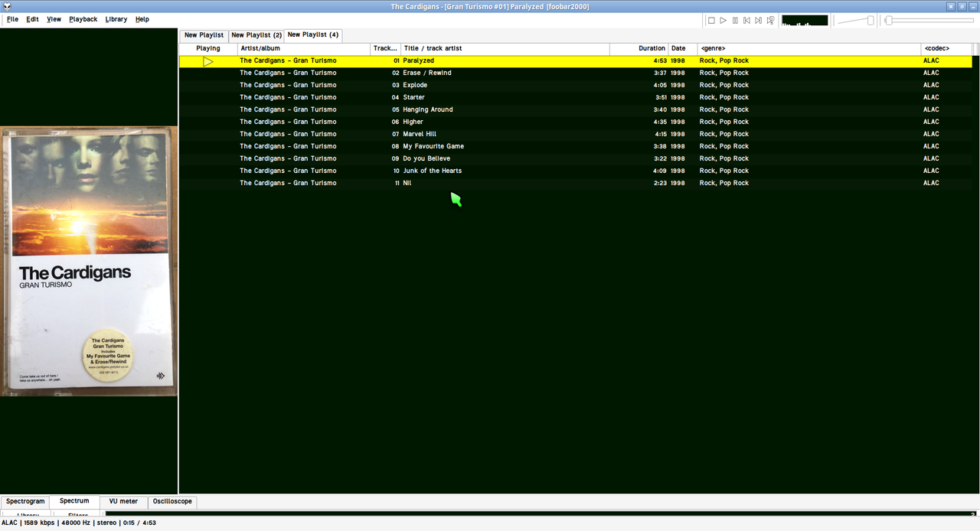Switch to the New Playlist (2) tab
This screenshot has width=980, height=531.
click(256, 35)
